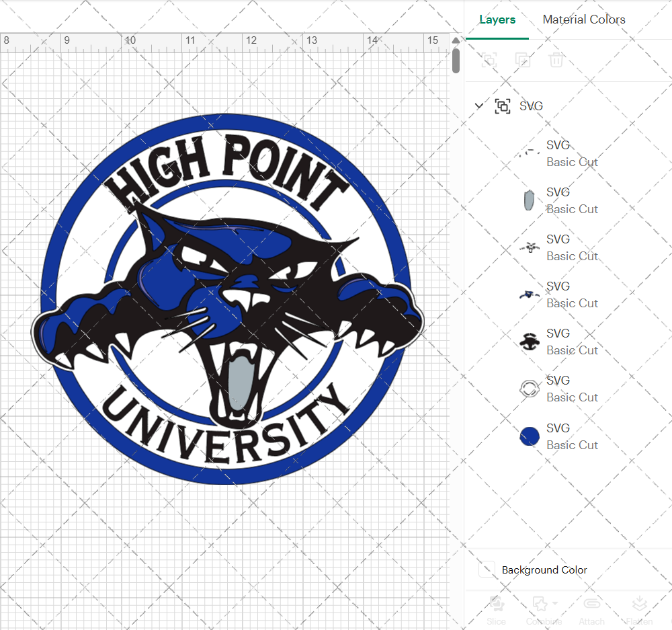Click the Duplicate layer icon
The width and height of the screenshot is (672, 630).
point(522,60)
